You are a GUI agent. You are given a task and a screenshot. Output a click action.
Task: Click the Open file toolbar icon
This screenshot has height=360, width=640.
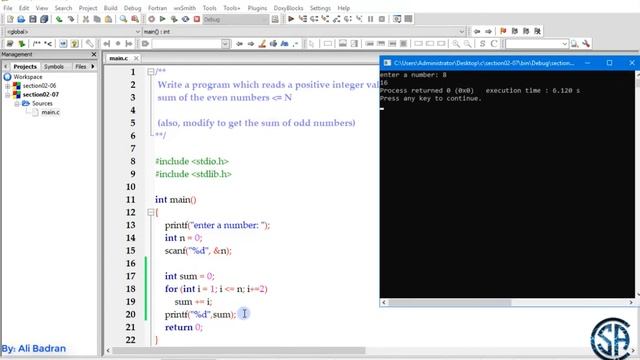point(21,19)
